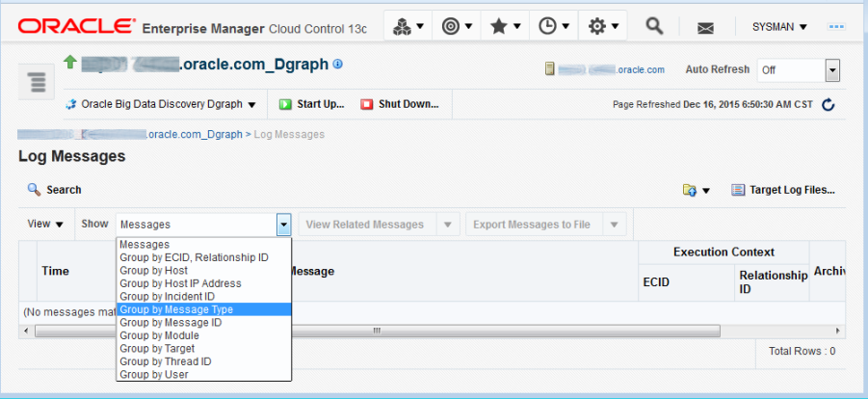Screen dimensions: 868x399
Task: Click the Relationship ID column header
Action: click(773, 282)
